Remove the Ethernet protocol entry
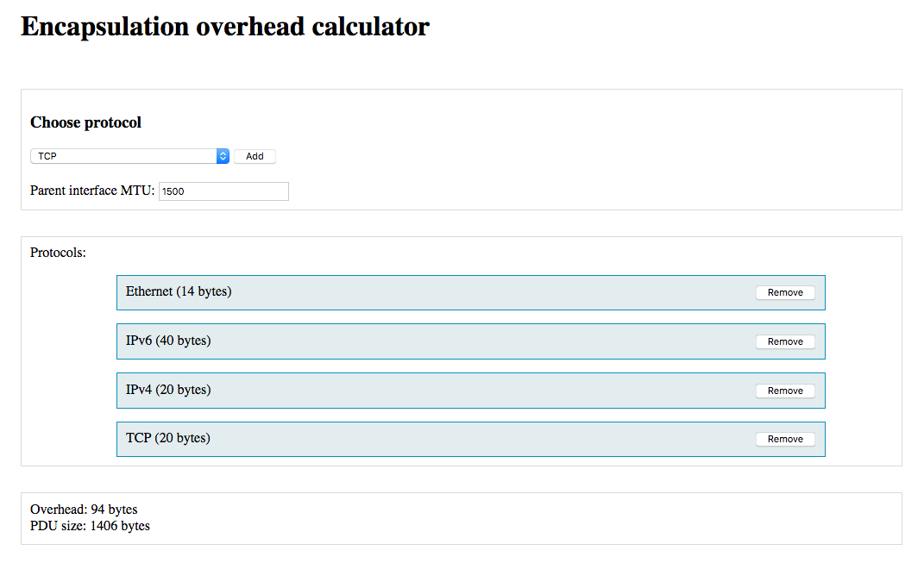Screen dimensions: 924x563 [785, 292]
